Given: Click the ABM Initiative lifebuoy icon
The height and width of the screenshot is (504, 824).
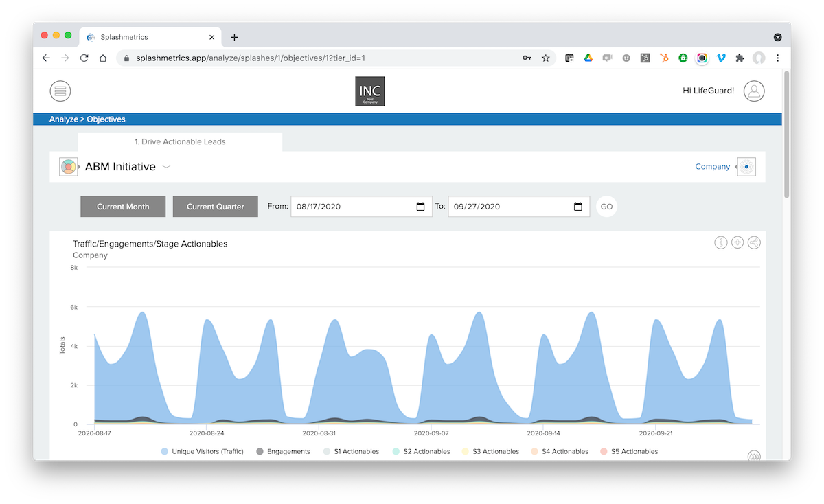Looking at the screenshot, I should [68, 167].
